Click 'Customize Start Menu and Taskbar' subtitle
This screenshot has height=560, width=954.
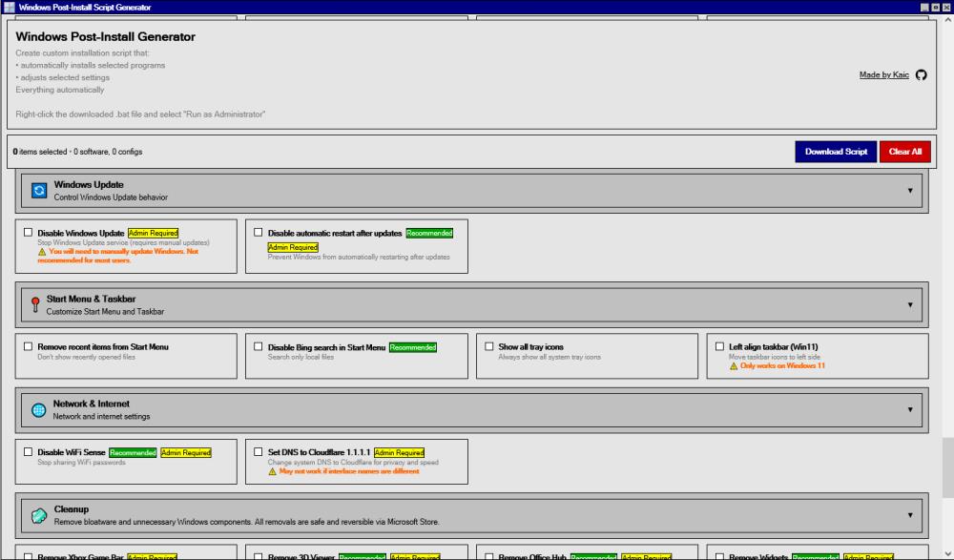point(105,312)
